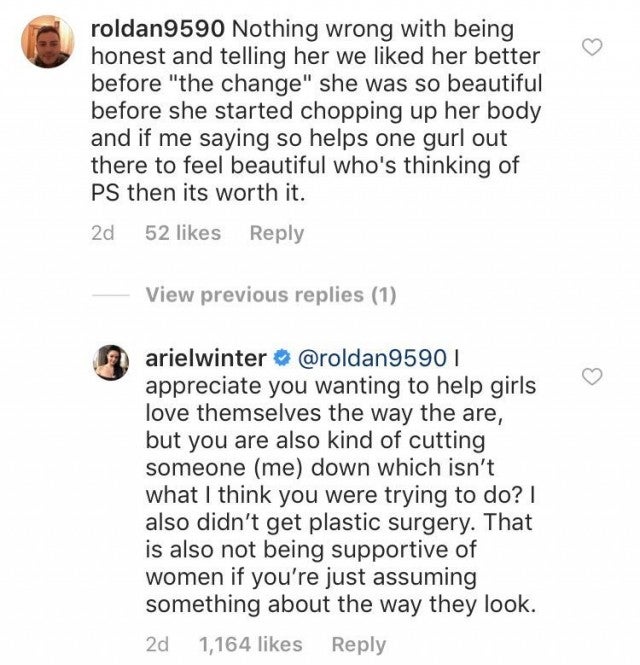Reply to roldan9590's comment
640x665 pixels.
(x=276, y=233)
